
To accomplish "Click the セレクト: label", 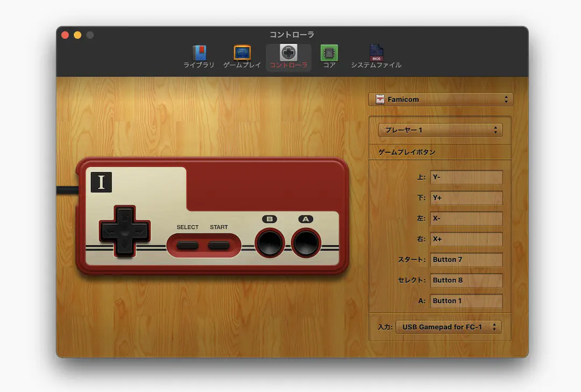I will [x=412, y=281].
